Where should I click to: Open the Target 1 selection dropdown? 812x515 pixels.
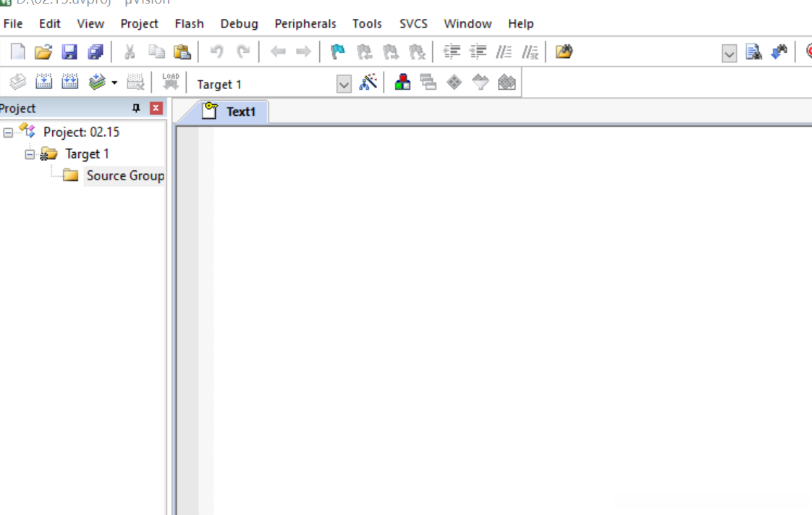coord(344,84)
